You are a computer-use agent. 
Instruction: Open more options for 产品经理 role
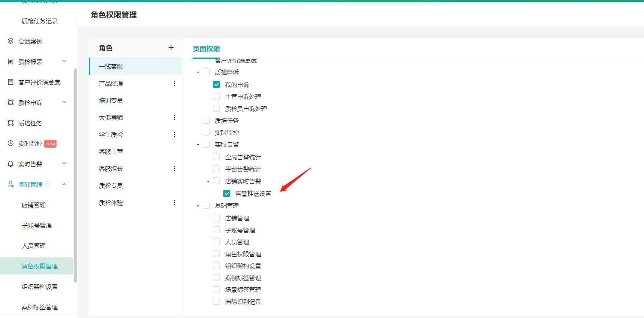tap(174, 83)
